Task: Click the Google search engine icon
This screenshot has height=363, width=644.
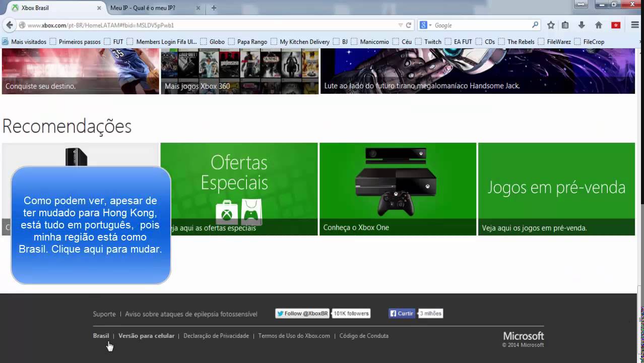Action: [423, 25]
